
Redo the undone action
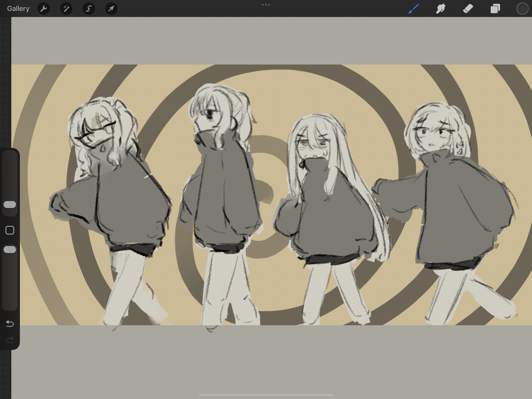point(10,340)
